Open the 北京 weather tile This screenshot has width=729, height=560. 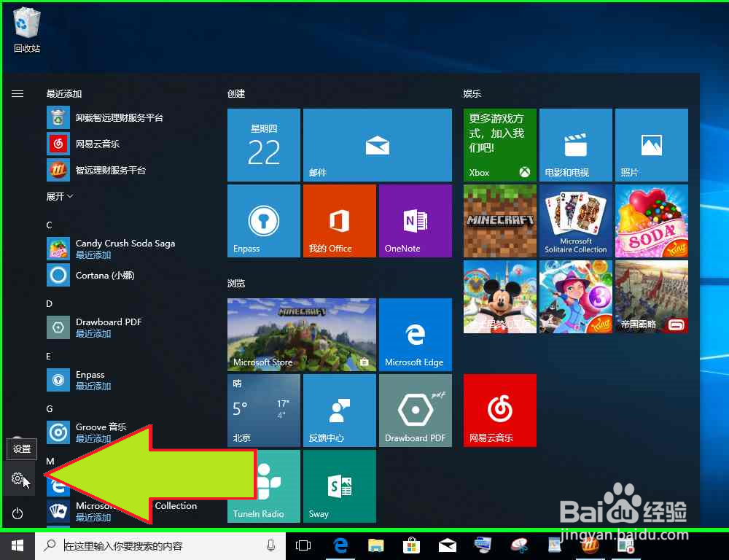(x=264, y=411)
